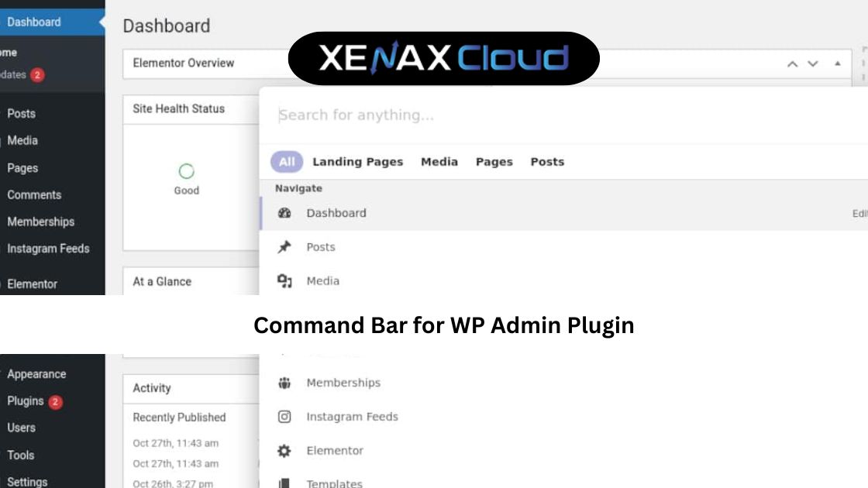Open Settings in the admin sidebar
Viewport: 868px width, 488px height.
pos(27,481)
